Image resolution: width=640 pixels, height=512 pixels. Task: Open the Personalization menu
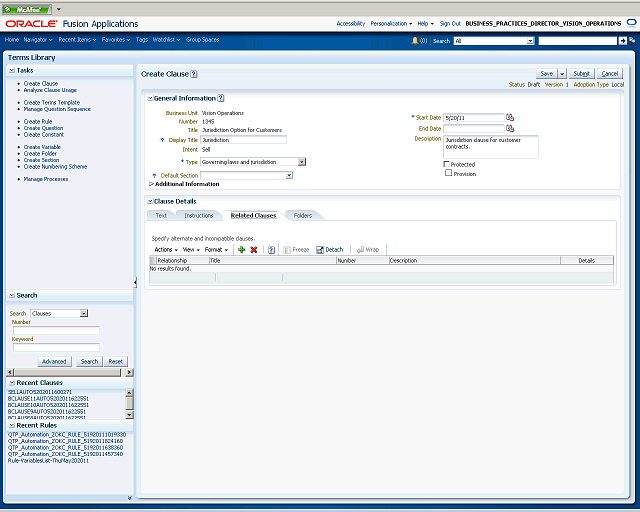(x=391, y=24)
